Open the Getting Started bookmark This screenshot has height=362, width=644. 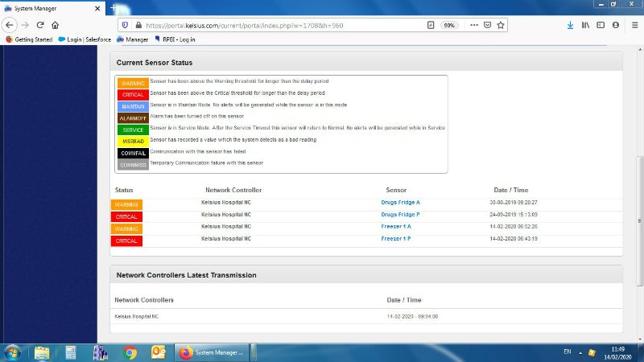(29, 39)
